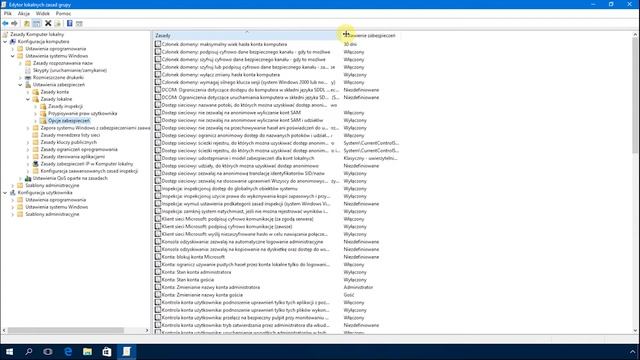This screenshot has height=360, width=640.
Task: Select Zasady inspekcji in the tree
Action: point(65,107)
